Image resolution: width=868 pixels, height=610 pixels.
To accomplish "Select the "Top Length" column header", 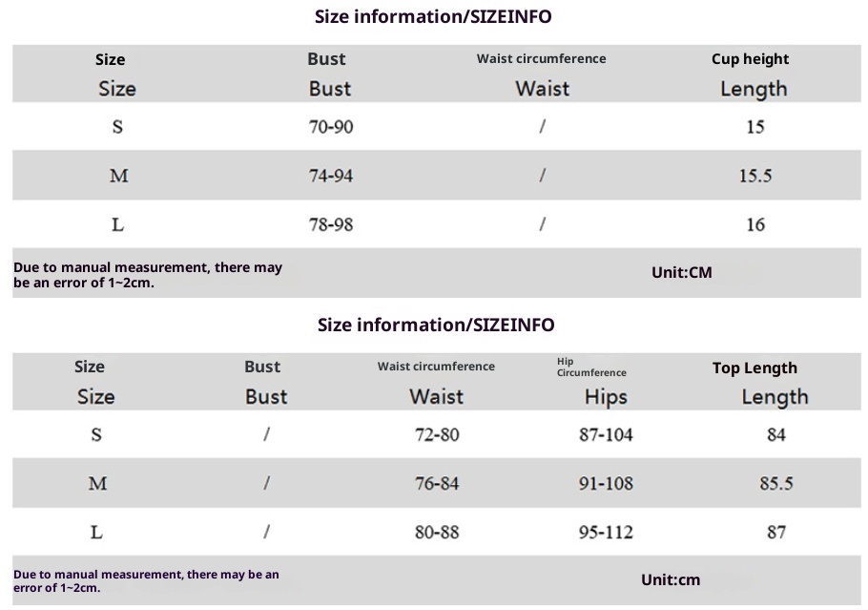I will pyautogui.click(x=754, y=368).
